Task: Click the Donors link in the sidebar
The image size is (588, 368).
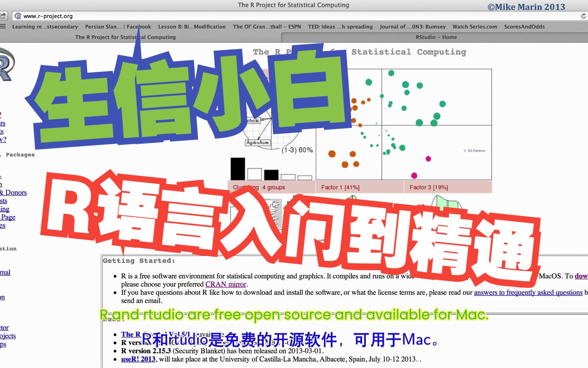Action: tap(16, 193)
